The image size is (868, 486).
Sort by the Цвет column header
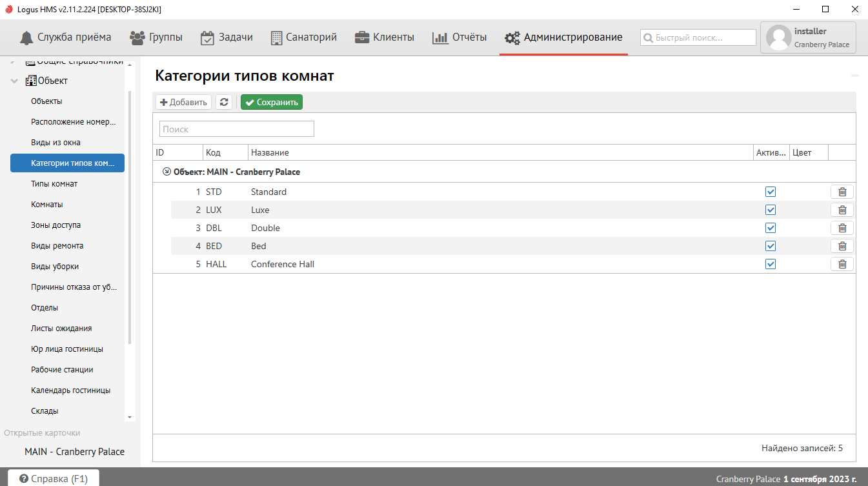click(x=809, y=152)
